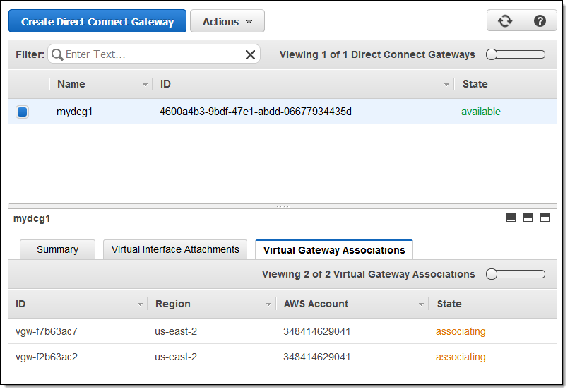570x392 pixels.
Task: Open the Virtual Interface Attachments tab
Action: coord(175,249)
